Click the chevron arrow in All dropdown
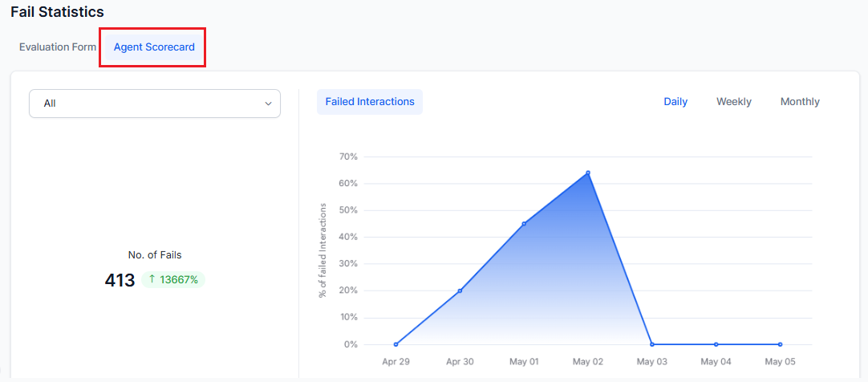The width and height of the screenshot is (868, 382). pos(268,104)
